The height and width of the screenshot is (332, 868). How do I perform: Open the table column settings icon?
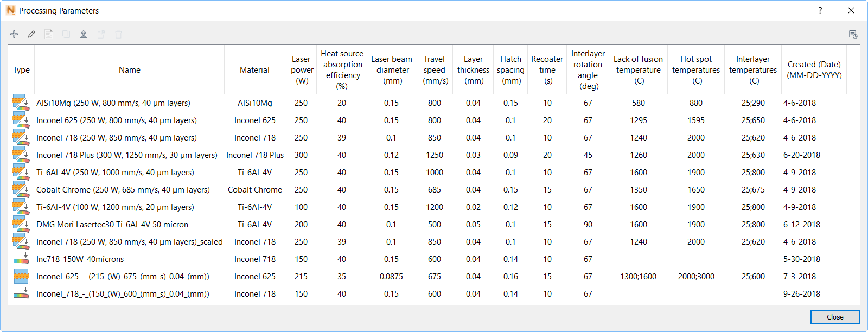(853, 34)
